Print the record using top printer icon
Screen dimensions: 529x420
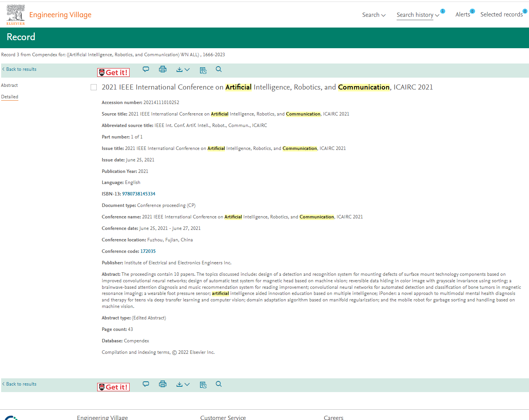(163, 69)
